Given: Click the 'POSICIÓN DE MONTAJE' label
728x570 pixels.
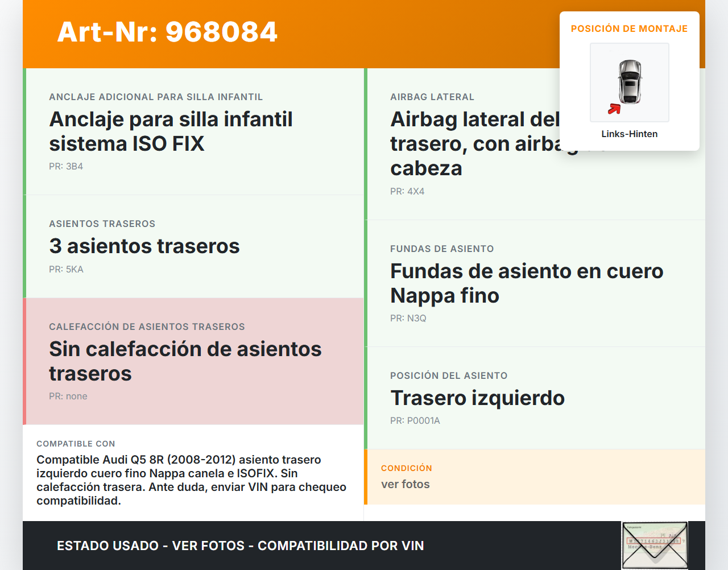Looking at the screenshot, I should coord(630,28).
